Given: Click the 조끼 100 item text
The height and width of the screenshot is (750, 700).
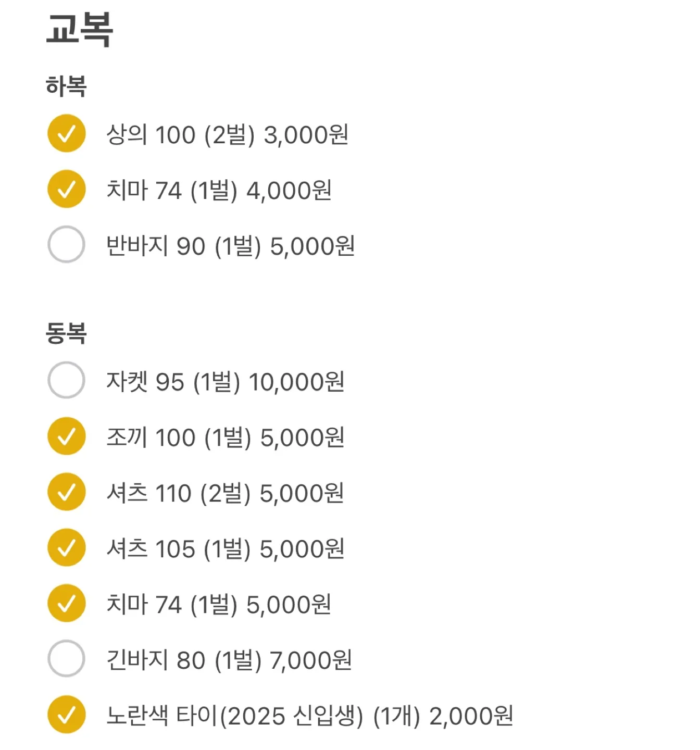Looking at the screenshot, I should (225, 438).
